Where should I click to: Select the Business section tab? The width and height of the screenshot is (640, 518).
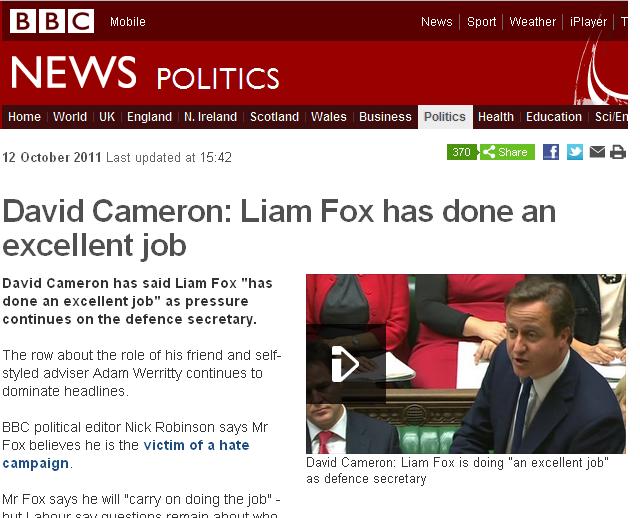pyautogui.click(x=385, y=117)
